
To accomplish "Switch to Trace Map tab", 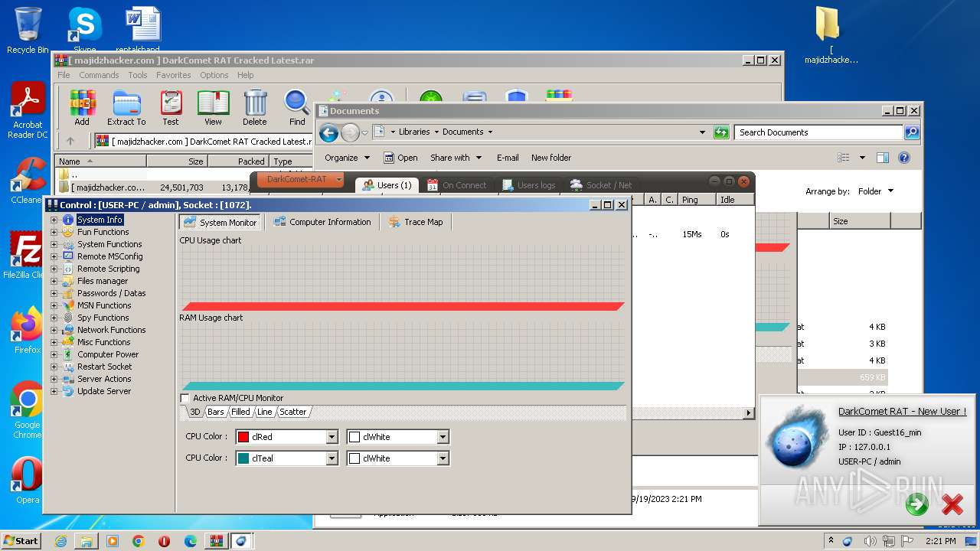I will tap(415, 222).
